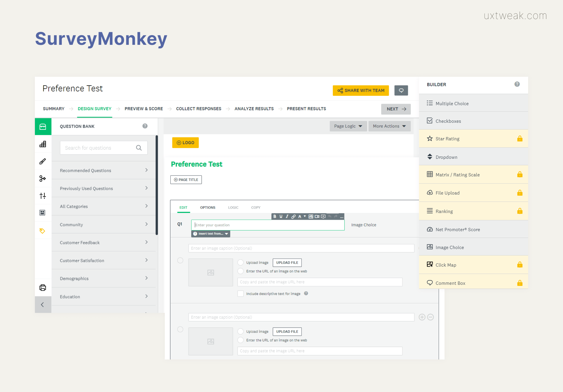This screenshot has width=563, height=392.
Task: Click the descriptive text help icon
Action: [306, 293]
